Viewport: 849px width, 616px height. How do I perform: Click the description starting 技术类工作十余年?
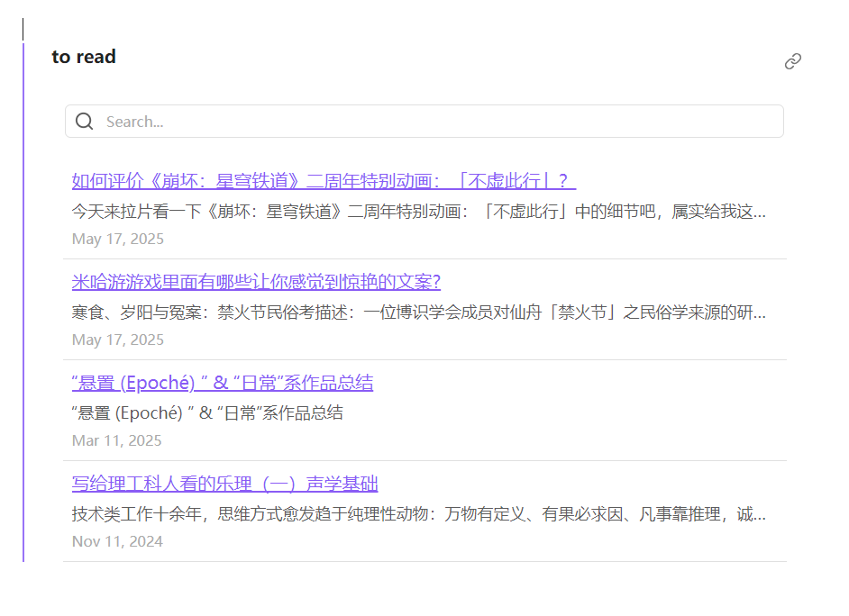point(418,514)
